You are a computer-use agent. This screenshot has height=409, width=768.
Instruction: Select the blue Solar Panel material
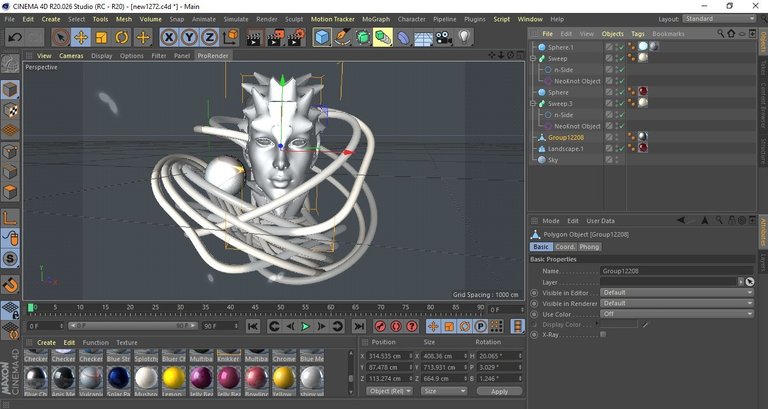[x=119, y=379]
